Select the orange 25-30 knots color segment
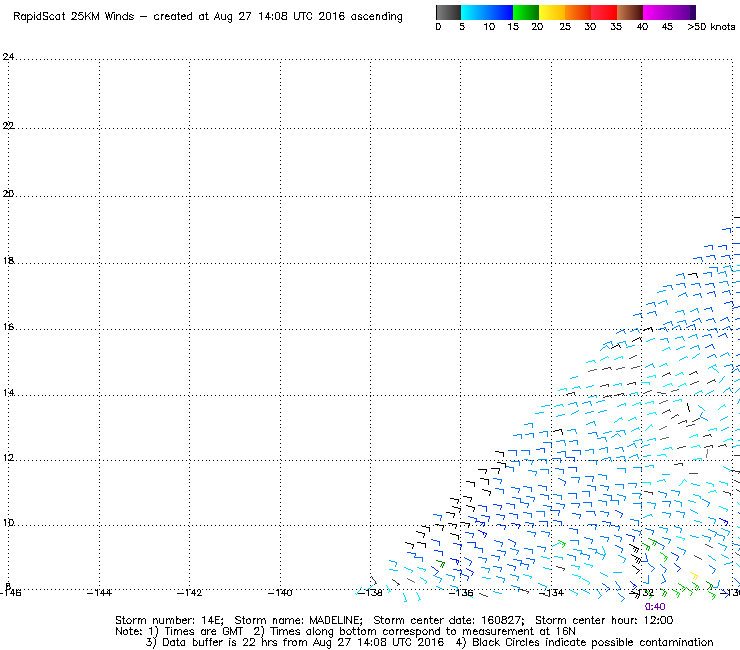 point(578,12)
